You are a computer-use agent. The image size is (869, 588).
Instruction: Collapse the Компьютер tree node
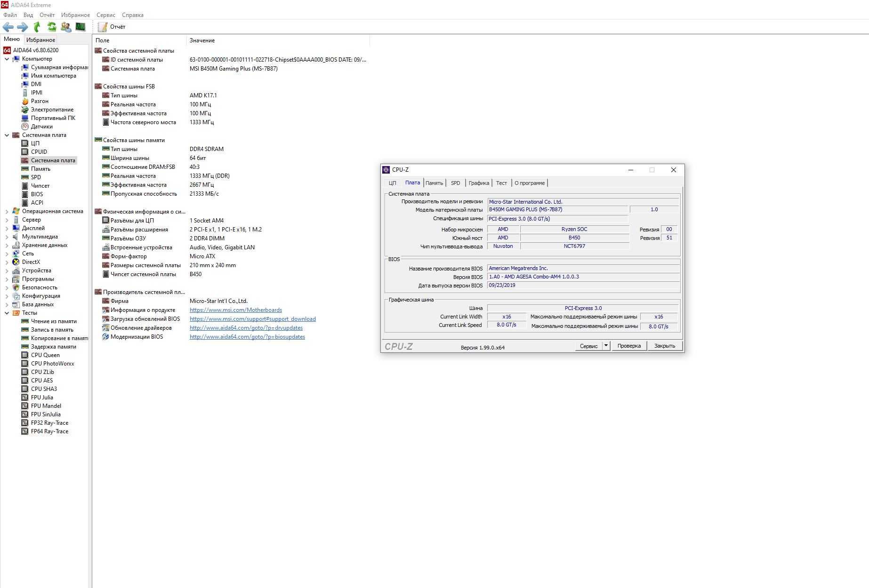7,59
